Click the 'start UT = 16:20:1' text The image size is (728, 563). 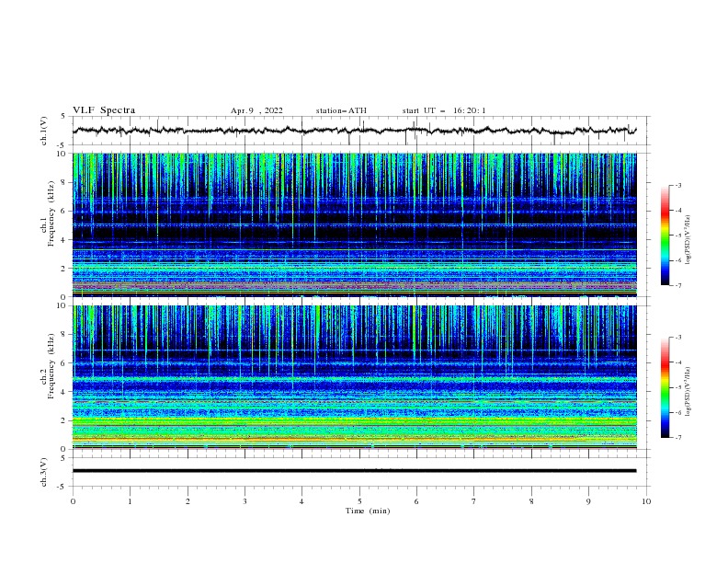pos(444,110)
